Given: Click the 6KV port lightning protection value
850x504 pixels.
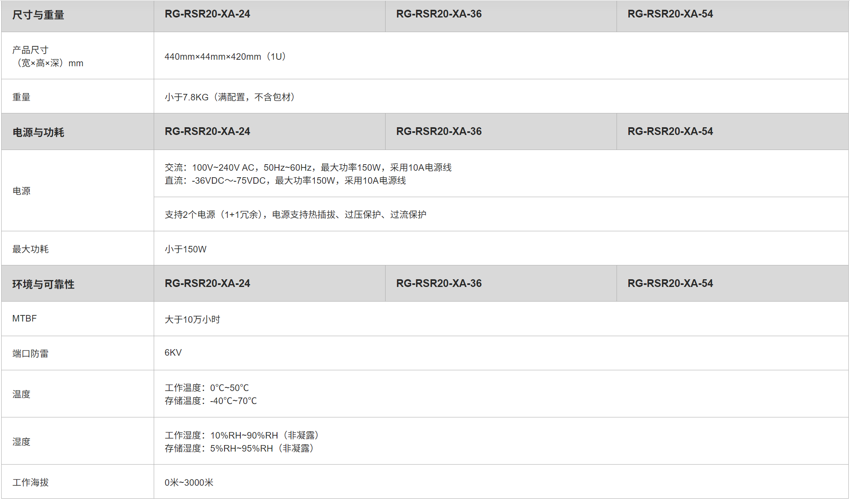Looking at the screenshot, I should tap(173, 353).
